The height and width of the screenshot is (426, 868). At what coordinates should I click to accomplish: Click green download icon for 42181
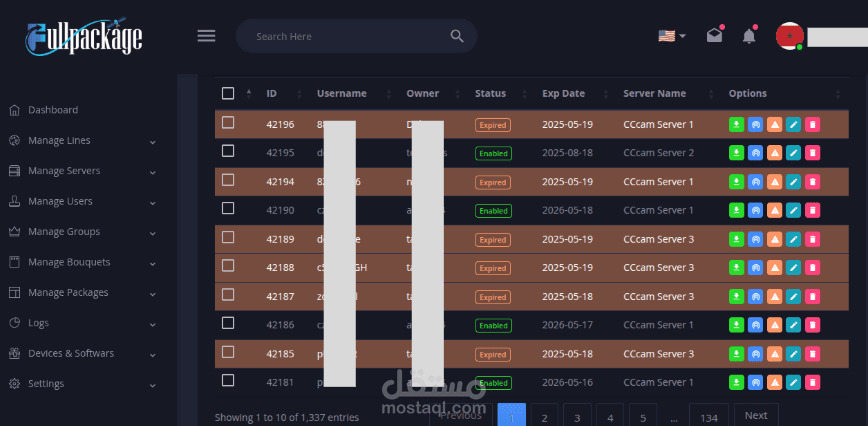pyautogui.click(x=736, y=382)
